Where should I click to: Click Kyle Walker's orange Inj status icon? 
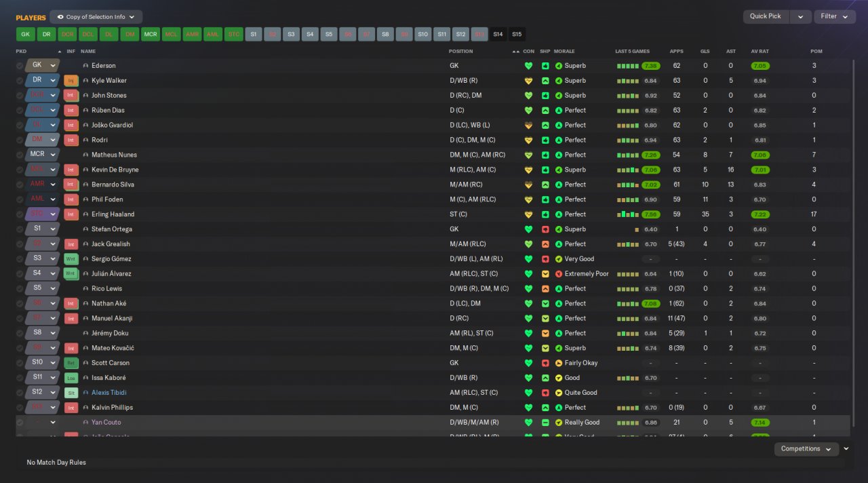pos(71,81)
